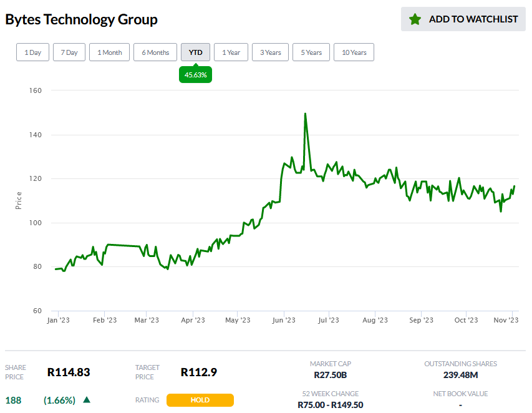
Task: Select the 7 Day range tab
Action: tap(69, 52)
